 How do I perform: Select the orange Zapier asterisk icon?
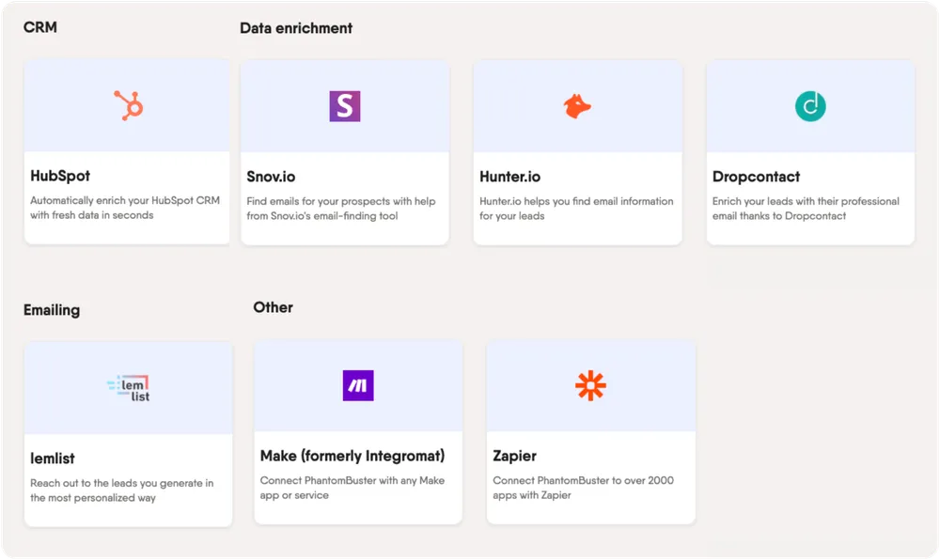click(x=590, y=385)
